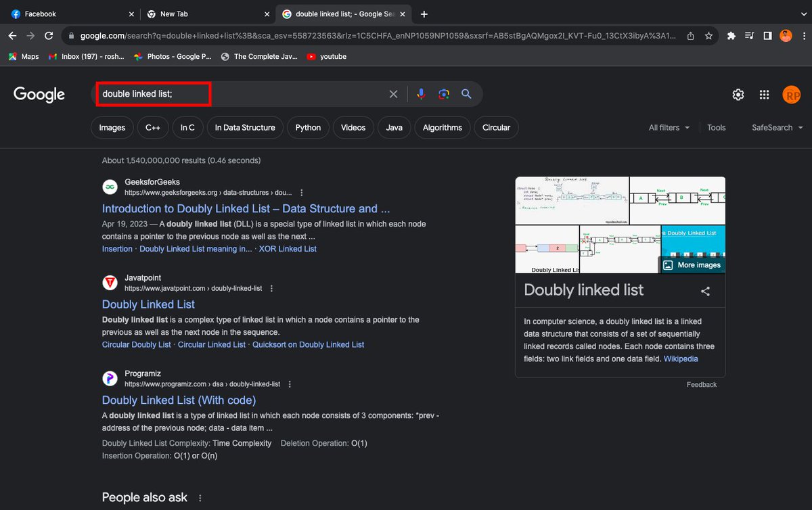The image size is (812, 510).
Task: Select the C++ filter chip
Action: coord(153,128)
